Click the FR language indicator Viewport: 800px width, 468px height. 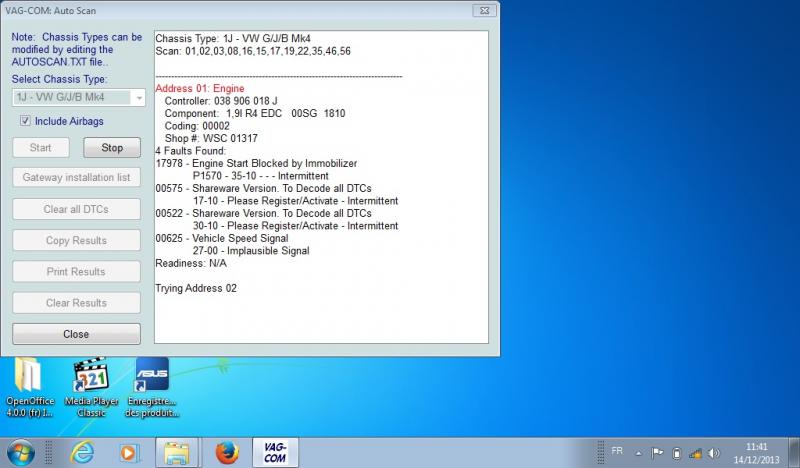(x=617, y=451)
